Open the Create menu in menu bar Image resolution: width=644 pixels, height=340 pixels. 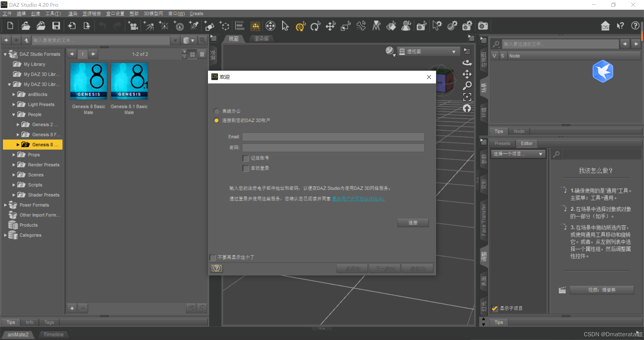(x=197, y=14)
